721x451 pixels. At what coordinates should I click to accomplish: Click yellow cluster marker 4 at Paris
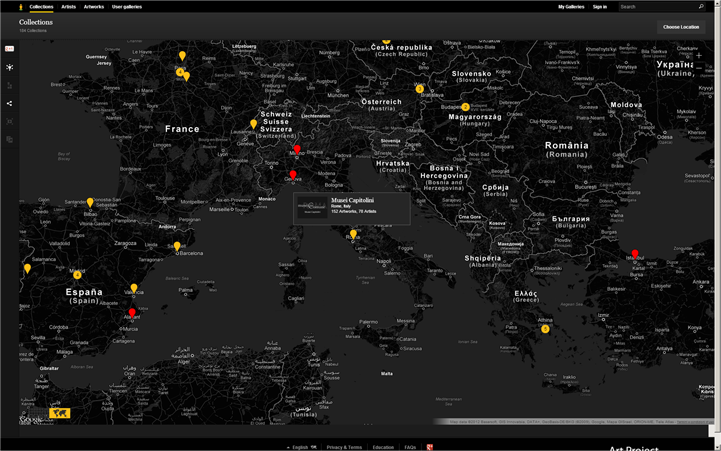pos(180,72)
